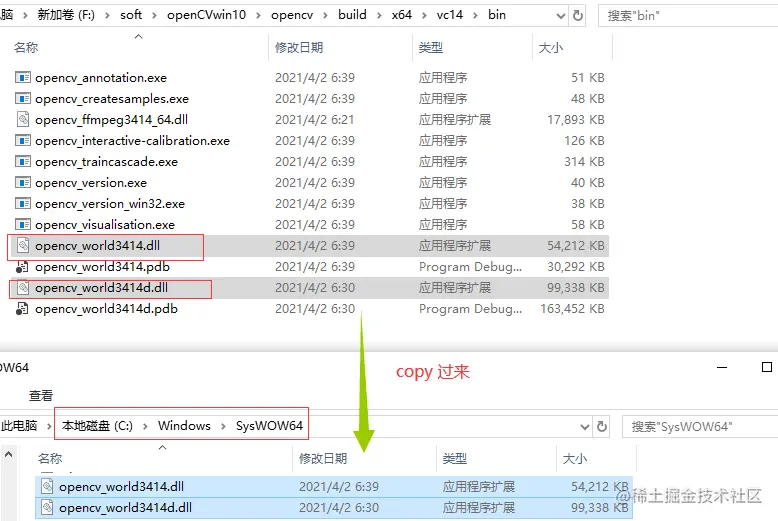Sort bin folder by 名称 column
The width and height of the screenshot is (778, 521).
pyautogui.click(x=26, y=48)
